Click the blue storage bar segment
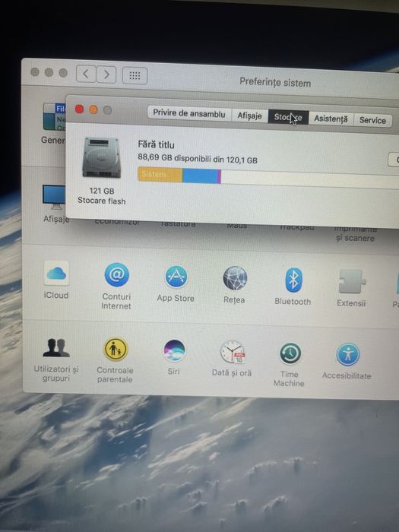This screenshot has width=399, height=532. (x=200, y=176)
